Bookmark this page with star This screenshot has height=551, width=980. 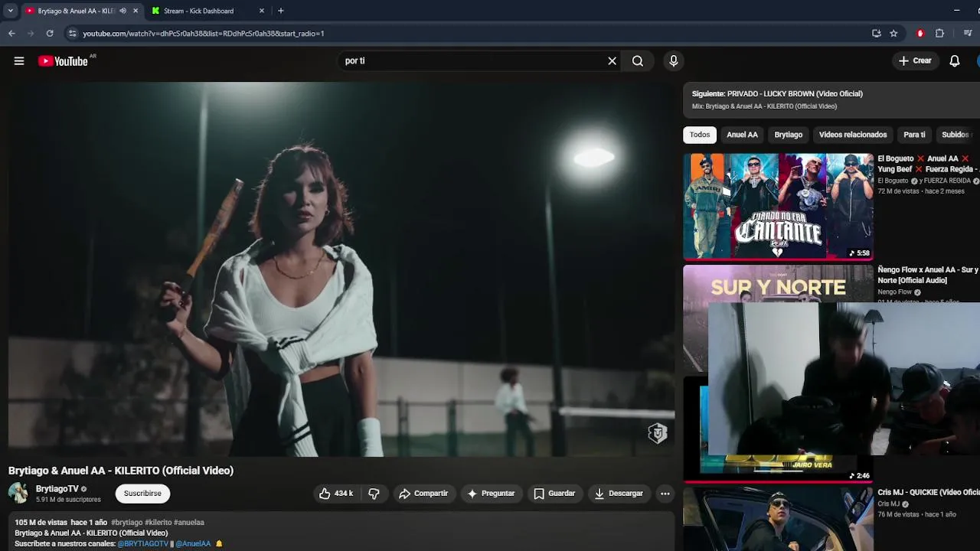click(x=893, y=34)
